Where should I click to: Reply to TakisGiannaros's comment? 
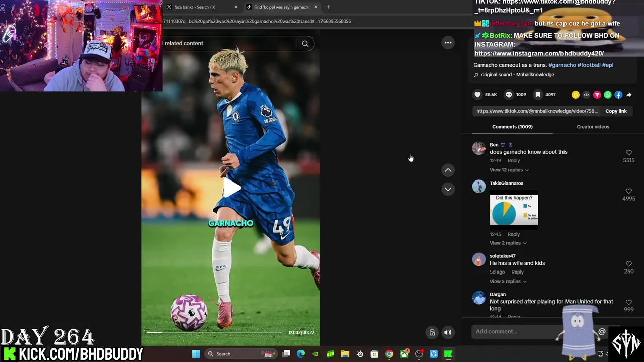tap(514, 234)
